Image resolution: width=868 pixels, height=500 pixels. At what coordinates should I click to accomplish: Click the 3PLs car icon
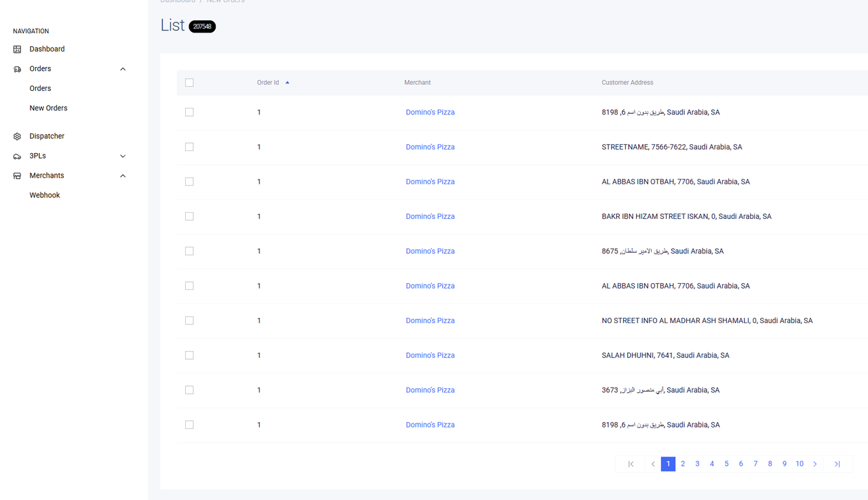[x=17, y=157]
